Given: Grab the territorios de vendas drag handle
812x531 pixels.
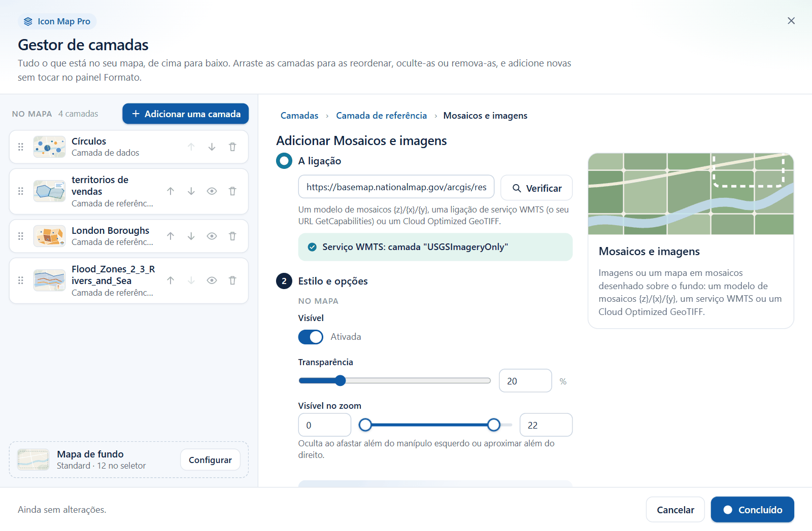Looking at the screenshot, I should [x=21, y=191].
